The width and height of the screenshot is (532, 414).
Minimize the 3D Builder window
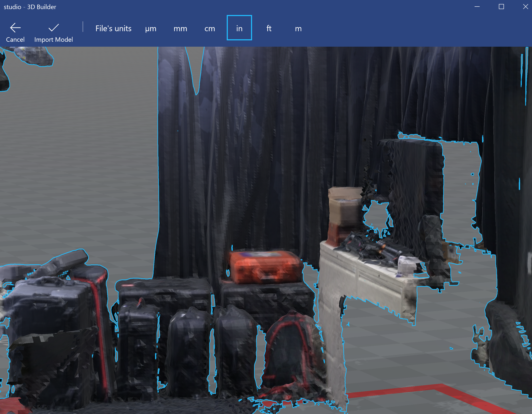pos(477,7)
